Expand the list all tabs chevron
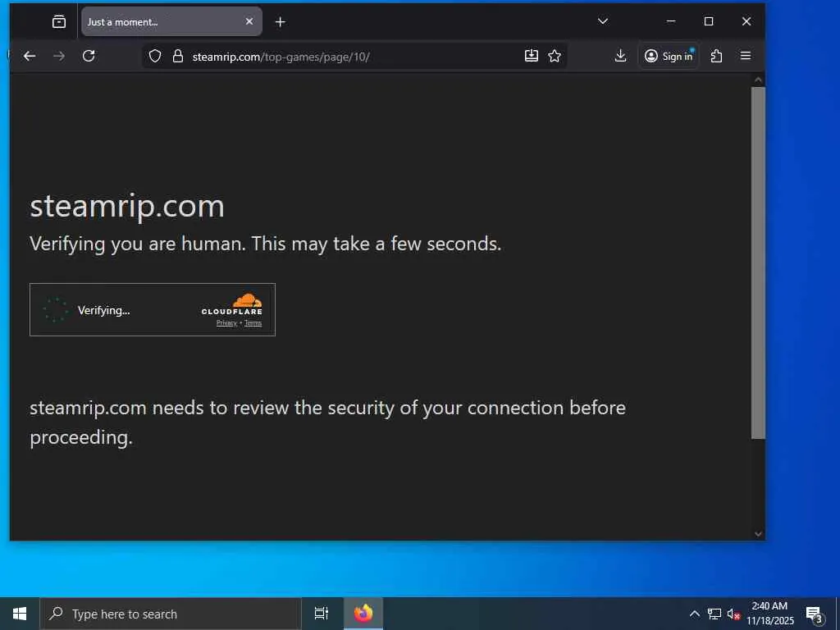This screenshot has width=840, height=630. pos(603,21)
